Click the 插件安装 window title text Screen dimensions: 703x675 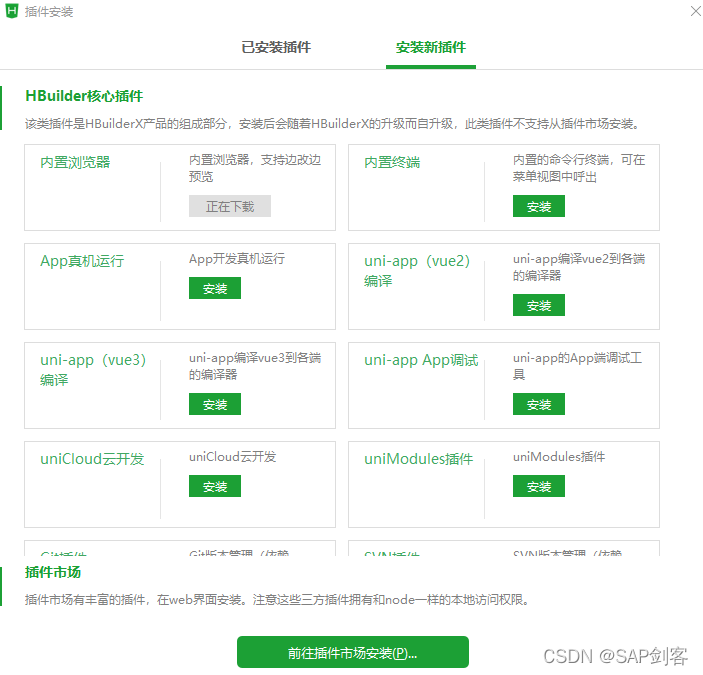click(x=49, y=12)
